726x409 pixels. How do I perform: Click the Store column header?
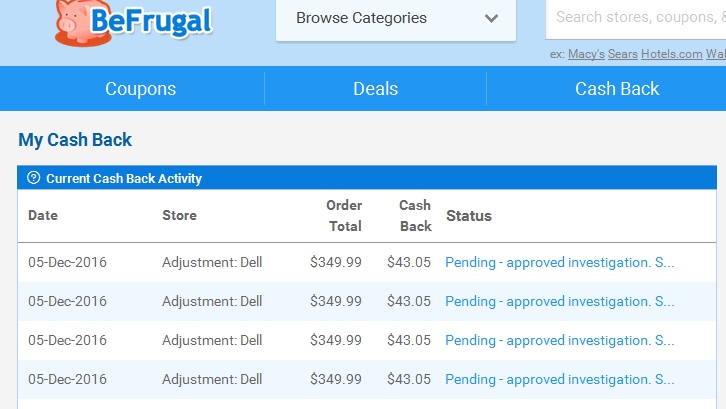click(x=179, y=215)
